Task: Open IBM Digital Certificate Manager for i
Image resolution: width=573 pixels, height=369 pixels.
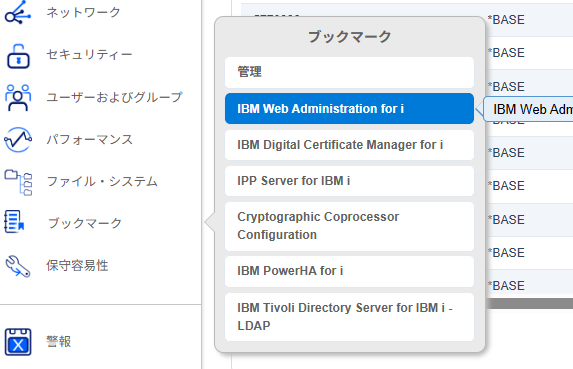Action: 349,145
